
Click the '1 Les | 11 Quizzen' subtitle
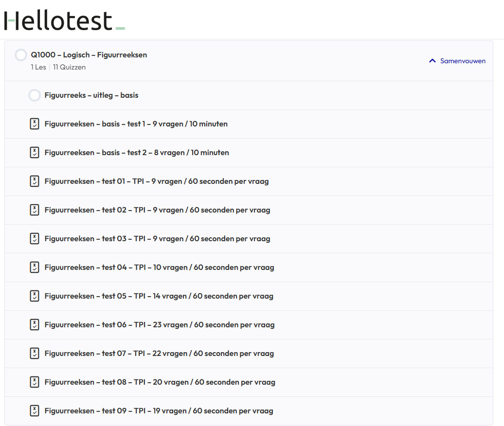[x=58, y=67]
